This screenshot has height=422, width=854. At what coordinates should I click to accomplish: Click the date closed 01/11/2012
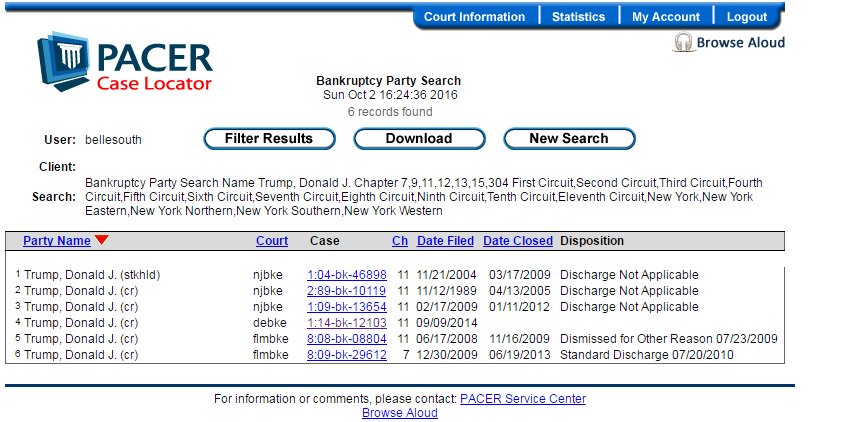[520, 307]
